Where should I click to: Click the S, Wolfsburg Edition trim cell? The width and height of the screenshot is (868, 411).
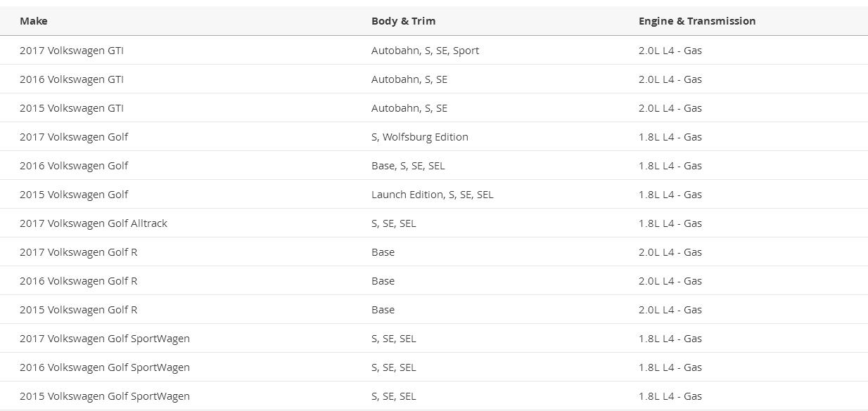419,137
